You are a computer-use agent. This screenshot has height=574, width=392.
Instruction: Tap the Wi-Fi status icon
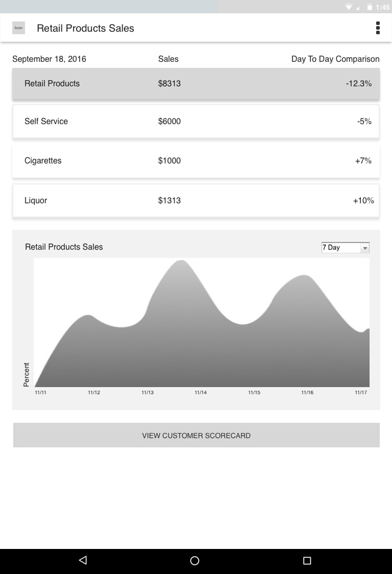349,7
